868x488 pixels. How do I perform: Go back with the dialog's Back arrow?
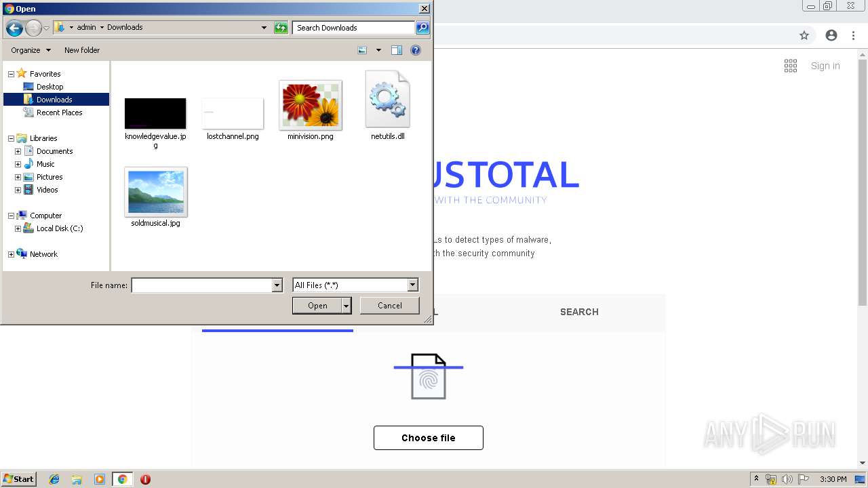coord(14,28)
